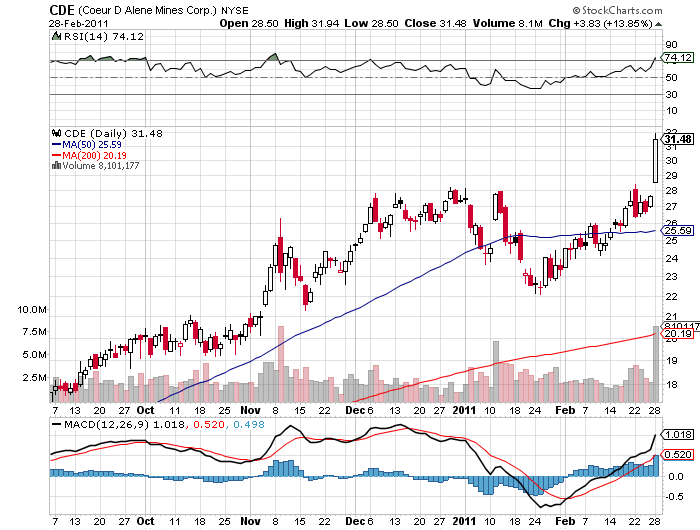
Task: Click the red line swatch for MA(200)
Action: [x=57, y=155]
